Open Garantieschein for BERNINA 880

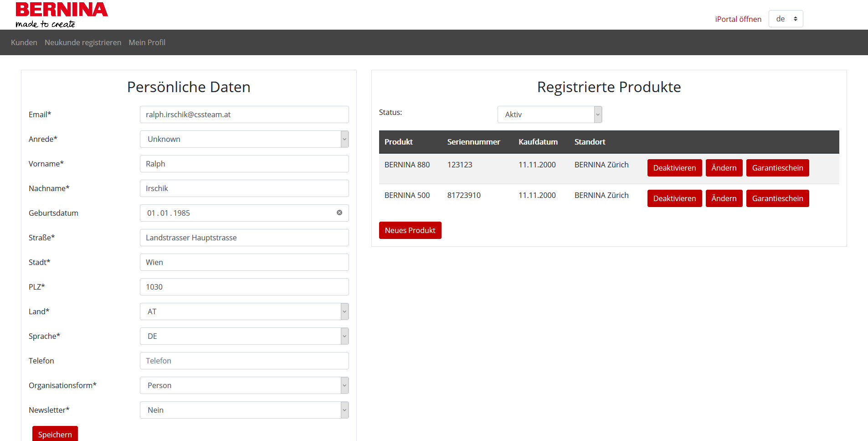point(777,168)
